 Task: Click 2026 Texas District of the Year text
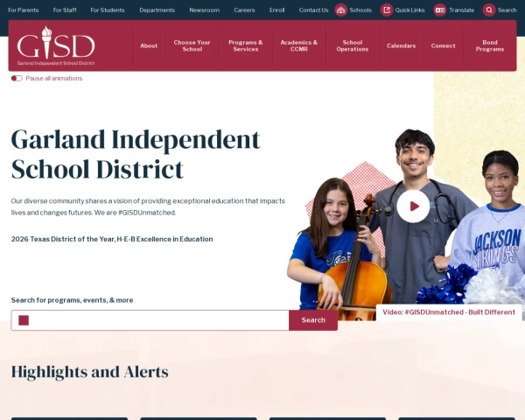coord(112,239)
